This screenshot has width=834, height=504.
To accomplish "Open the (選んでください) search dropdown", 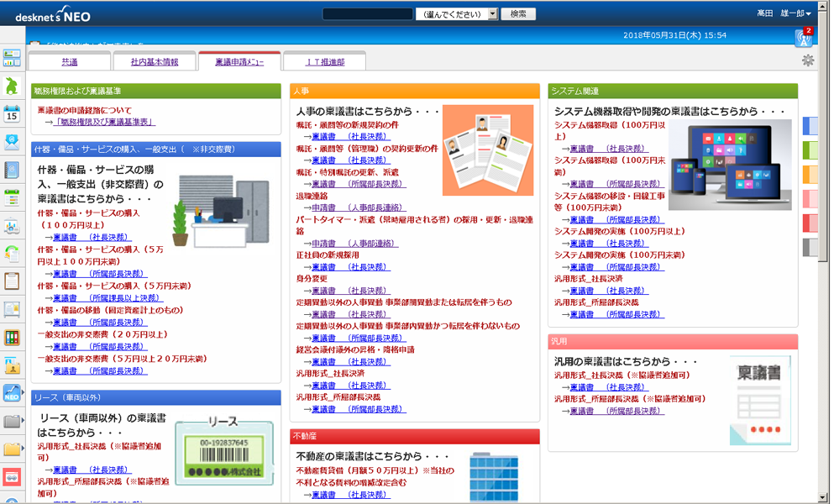I will (457, 14).
